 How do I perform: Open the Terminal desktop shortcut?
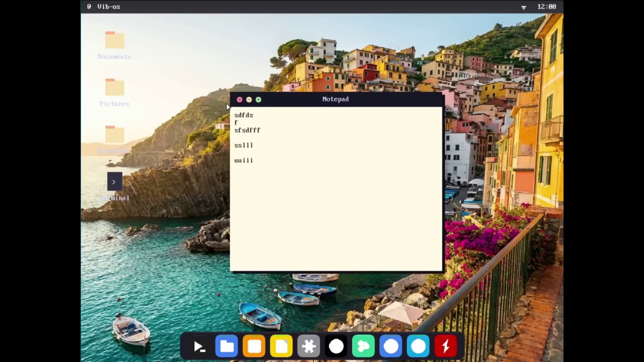click(x=114, y=182)
